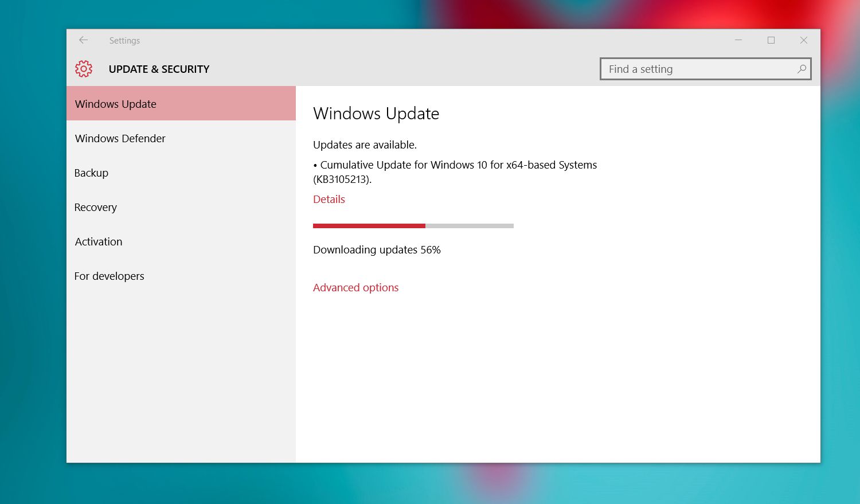860x504 pixels.
Task: Open the update Details link
Action: click(329, 200)
